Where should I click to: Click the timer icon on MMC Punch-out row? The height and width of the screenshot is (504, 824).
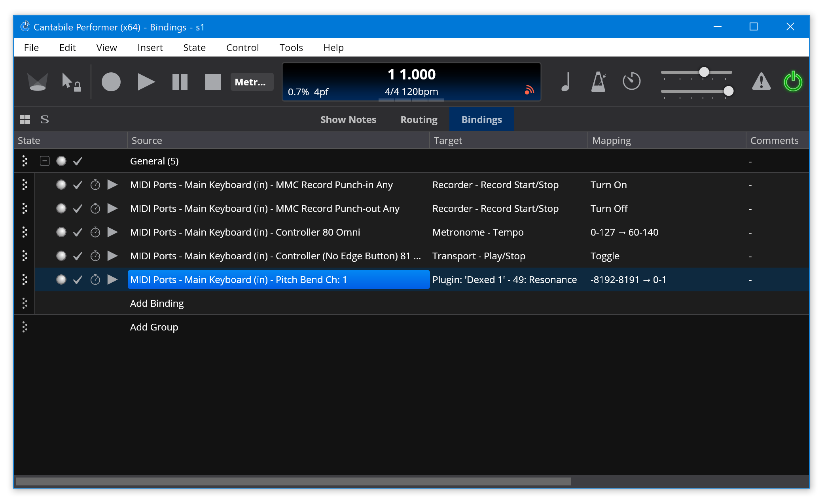(x=95, y=208)
